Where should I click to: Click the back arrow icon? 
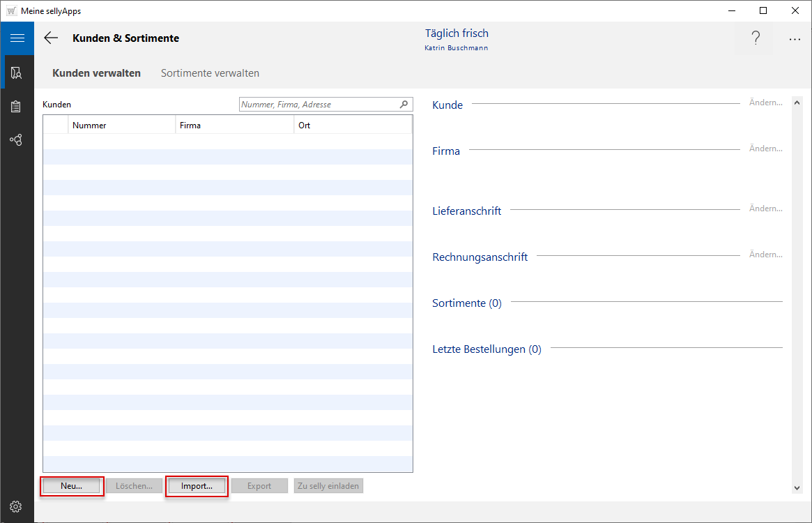[x=51, y=38]
